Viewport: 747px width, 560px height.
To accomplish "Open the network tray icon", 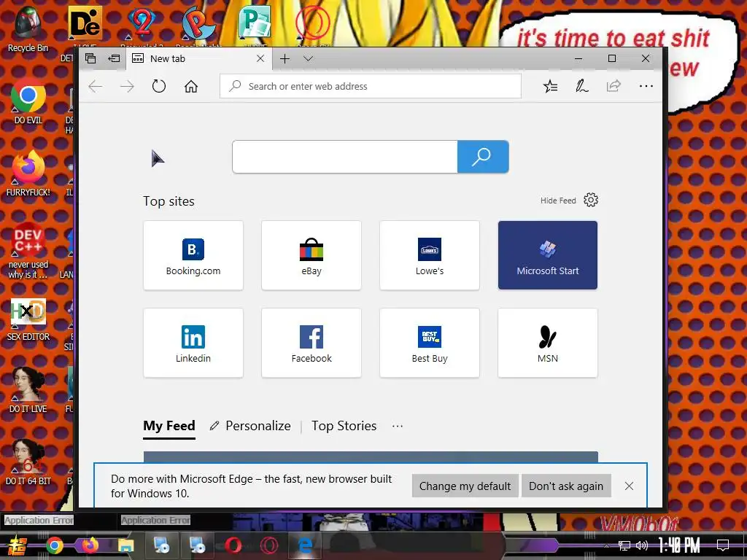I will coord(624,545).
